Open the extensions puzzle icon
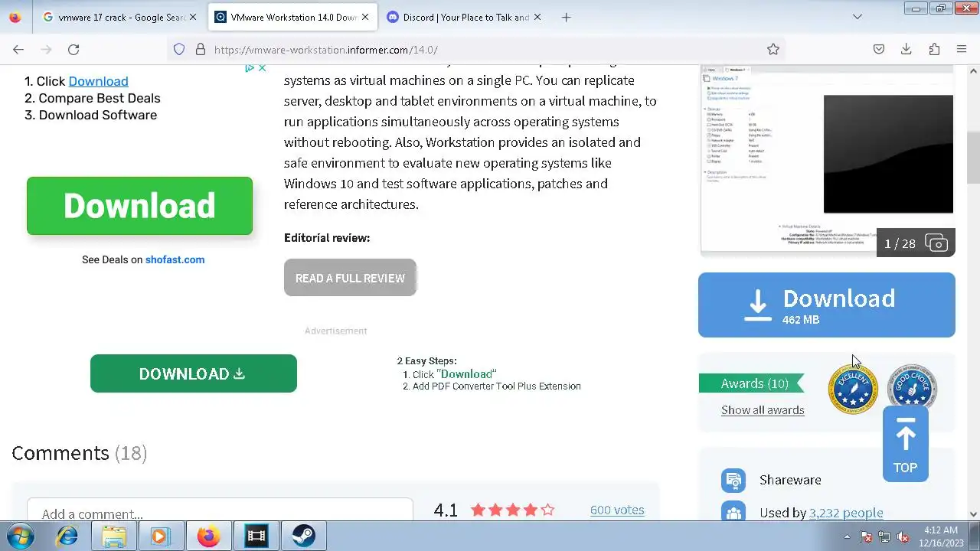The height and width of the screenshot is (551, 980). (934, 49)
